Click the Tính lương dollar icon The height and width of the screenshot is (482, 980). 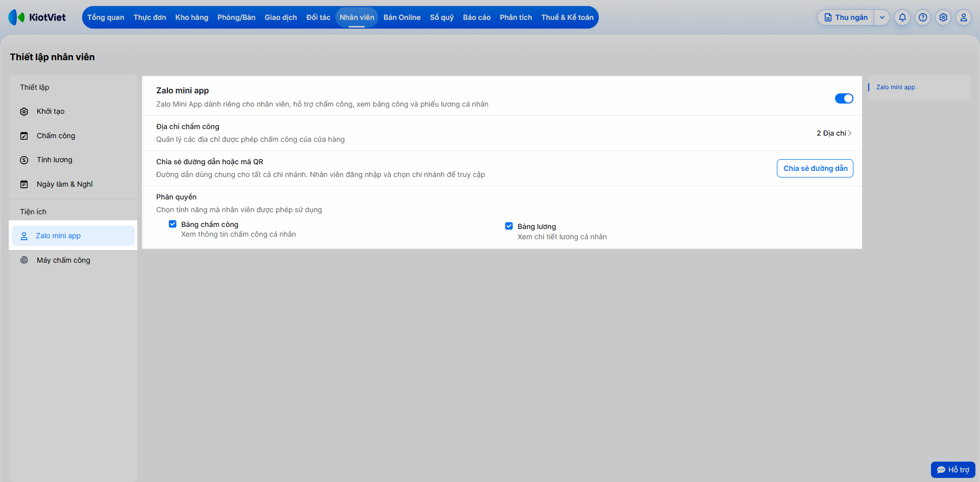(24, 160)
